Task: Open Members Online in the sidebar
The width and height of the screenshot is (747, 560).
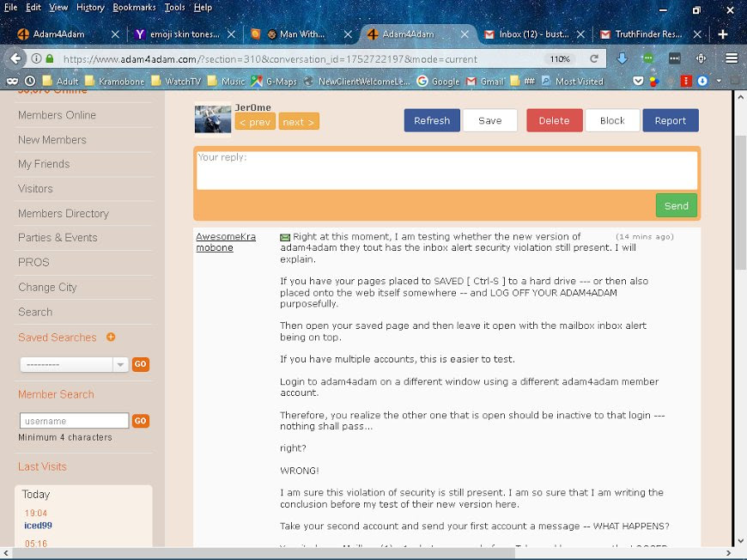Action: point(58,115)
